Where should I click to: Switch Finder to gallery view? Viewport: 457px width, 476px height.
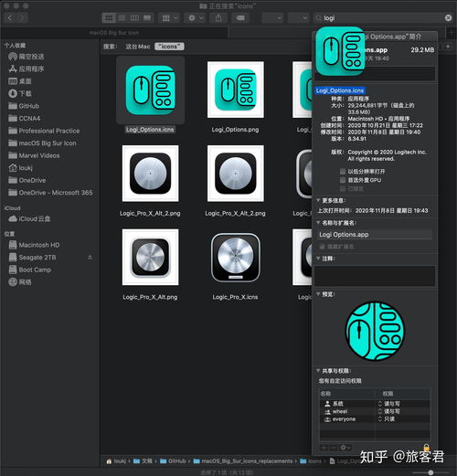(147, 18)
